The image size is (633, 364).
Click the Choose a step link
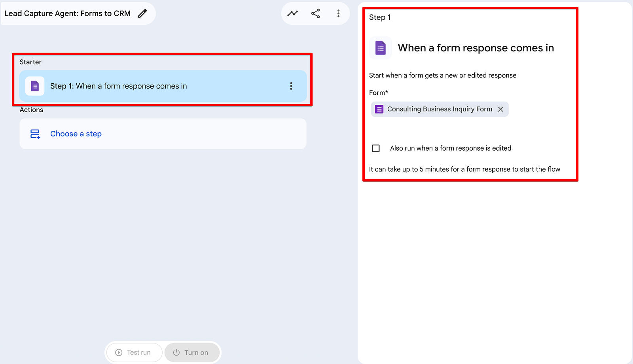[76, 134]
